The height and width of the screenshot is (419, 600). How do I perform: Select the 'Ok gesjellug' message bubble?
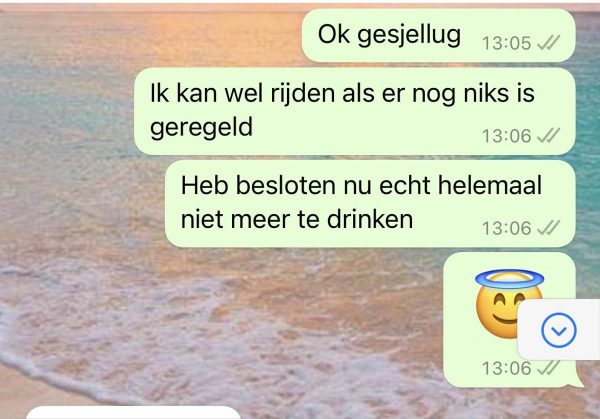coord(439,36)
